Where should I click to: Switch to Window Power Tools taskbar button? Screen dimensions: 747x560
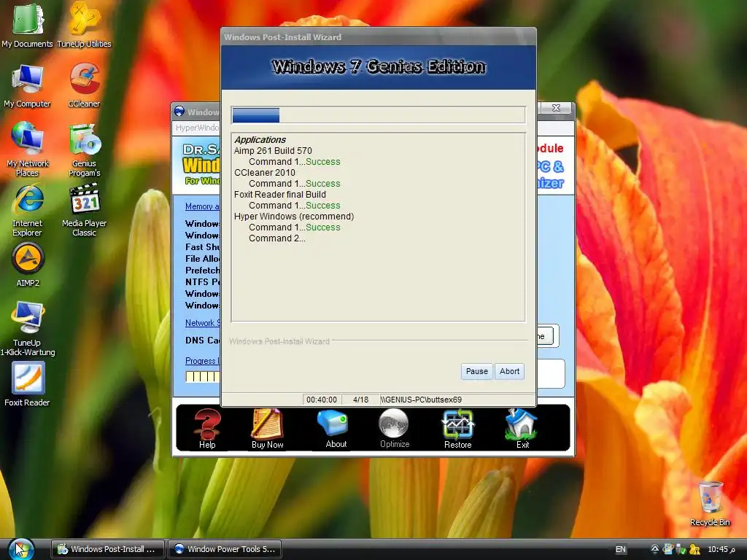[x=225, y=549]
